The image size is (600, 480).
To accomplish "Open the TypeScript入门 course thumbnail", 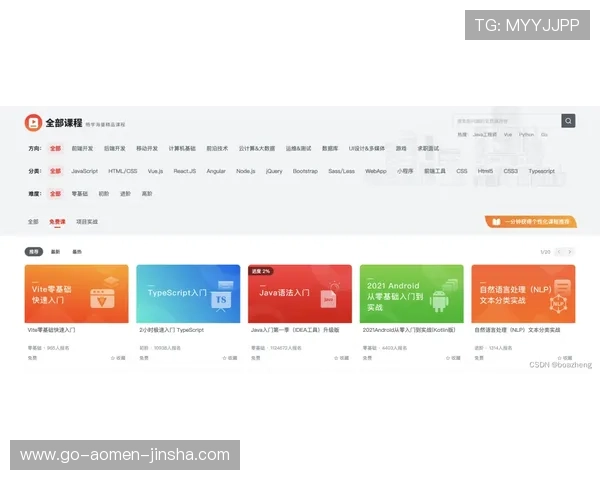I will point(188,294).
